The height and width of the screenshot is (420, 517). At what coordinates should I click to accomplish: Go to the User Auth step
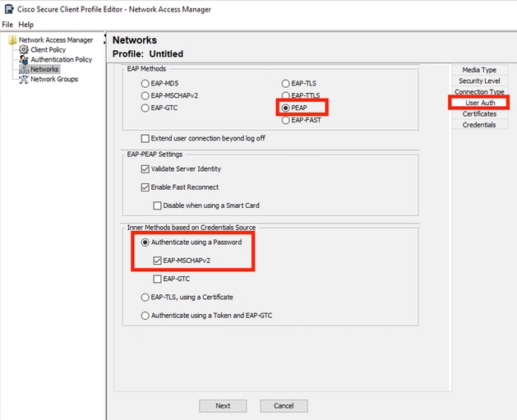[480, 103]
